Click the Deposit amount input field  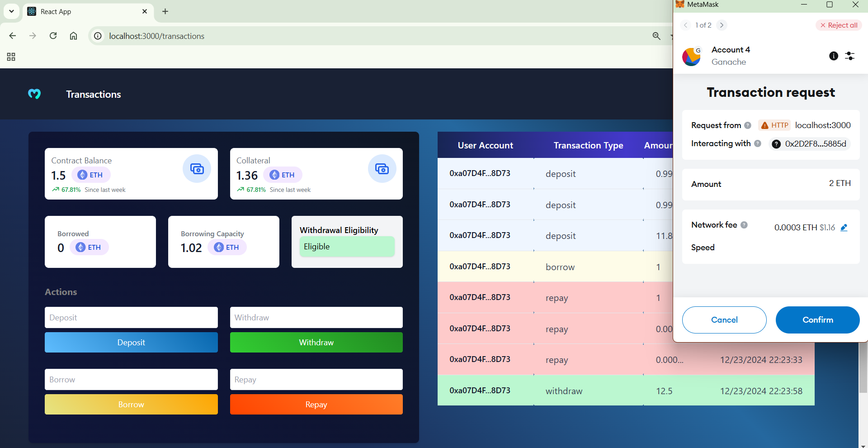[131, 318]
